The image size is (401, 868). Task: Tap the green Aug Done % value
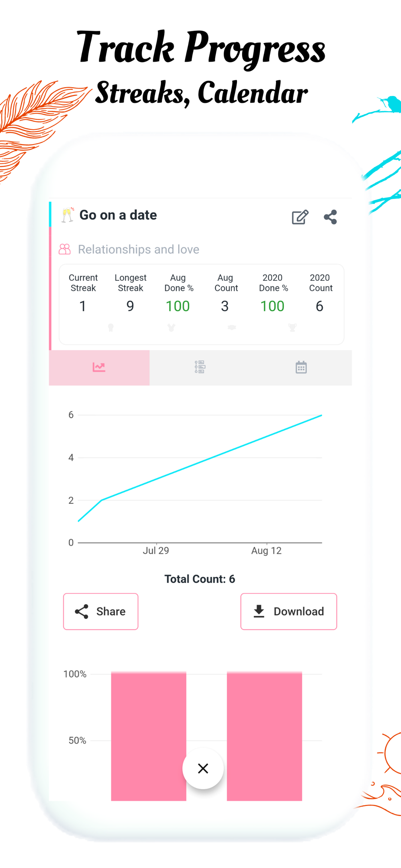178,306
